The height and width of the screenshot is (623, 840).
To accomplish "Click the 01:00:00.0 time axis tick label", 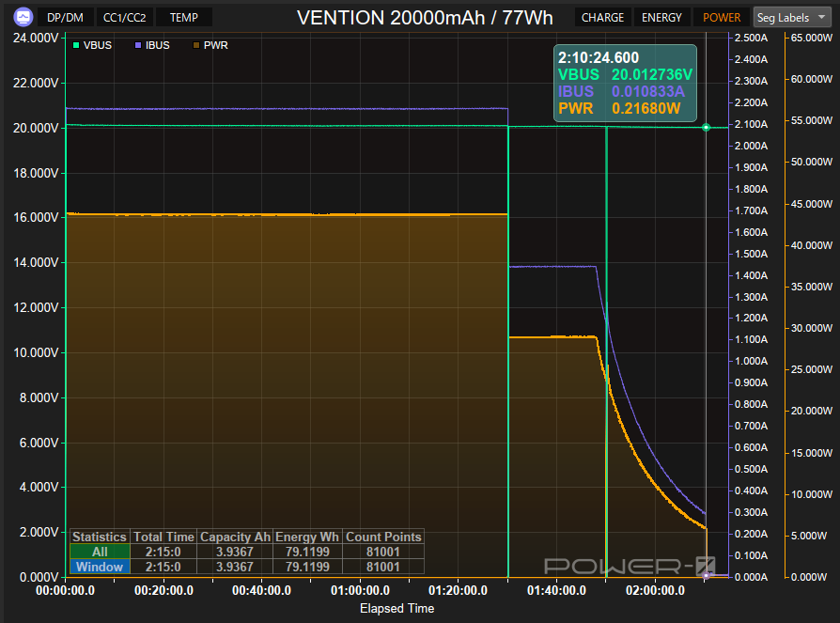I will click(360, 590).
